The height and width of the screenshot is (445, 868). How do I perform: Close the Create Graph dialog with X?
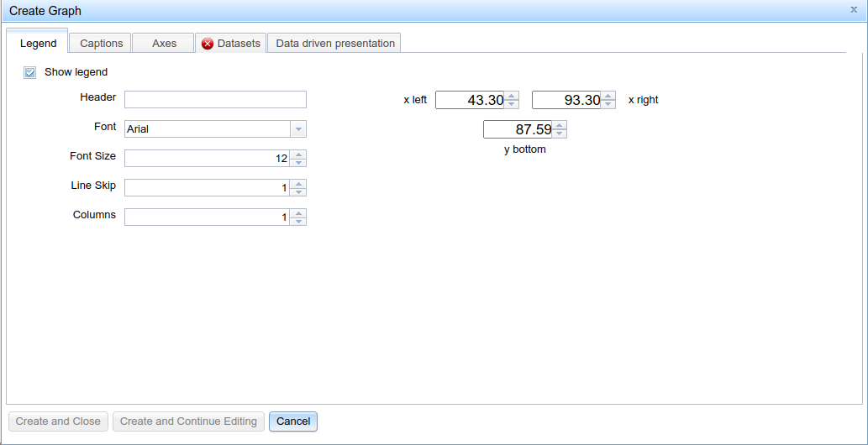(x=854, y=9)
